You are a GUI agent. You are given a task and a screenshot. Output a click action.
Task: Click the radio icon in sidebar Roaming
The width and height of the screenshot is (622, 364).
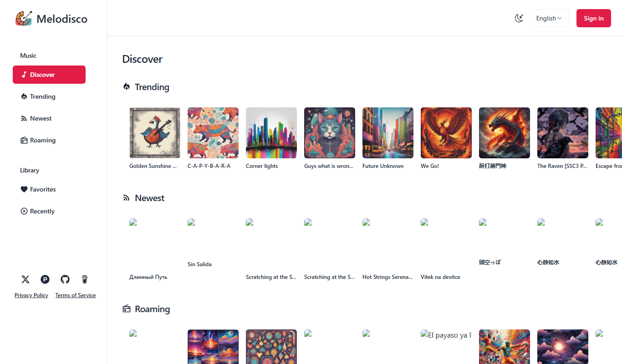coord(24,140)
